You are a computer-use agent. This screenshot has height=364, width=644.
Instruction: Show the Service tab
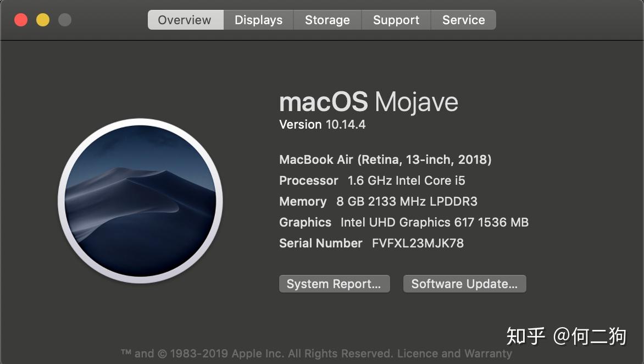[x=463, y=20]
